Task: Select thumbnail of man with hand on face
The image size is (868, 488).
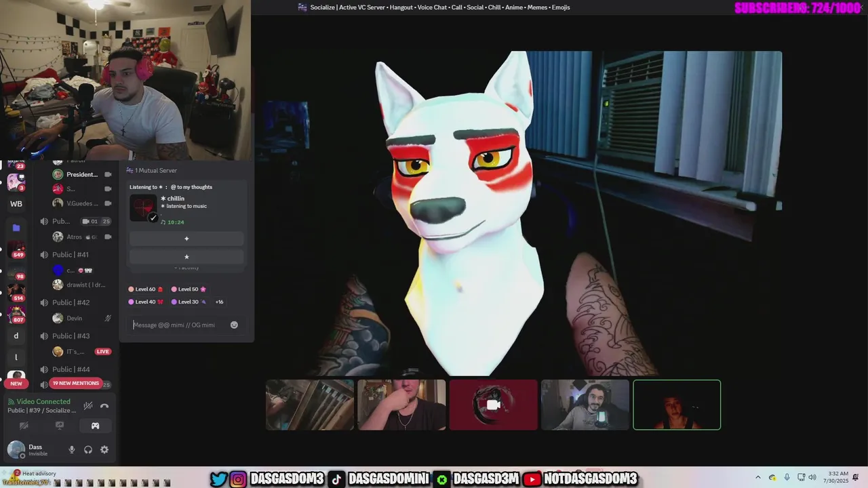Action: 401,405
